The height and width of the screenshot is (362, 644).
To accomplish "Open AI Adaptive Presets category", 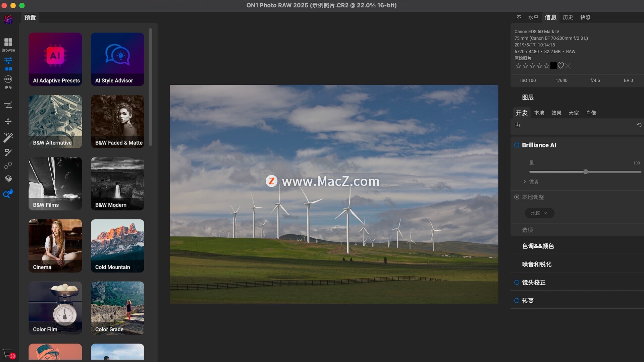I will coord(55,59).
